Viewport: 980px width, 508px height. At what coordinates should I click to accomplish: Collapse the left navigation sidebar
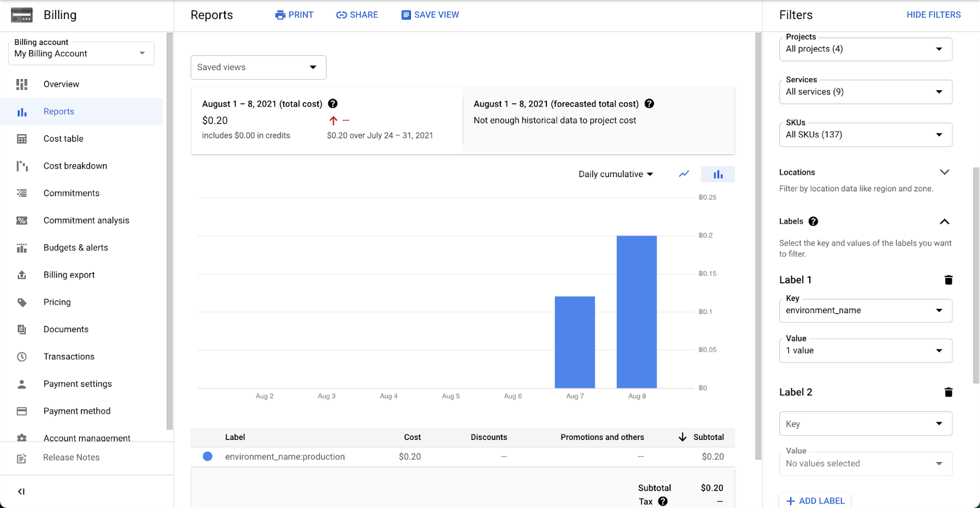point(21,491)
